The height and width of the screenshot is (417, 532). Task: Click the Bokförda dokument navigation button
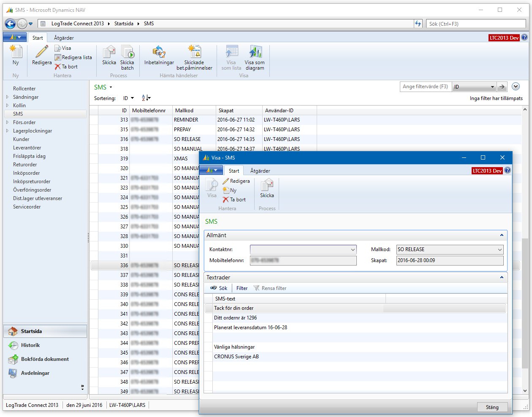(45, 359)
